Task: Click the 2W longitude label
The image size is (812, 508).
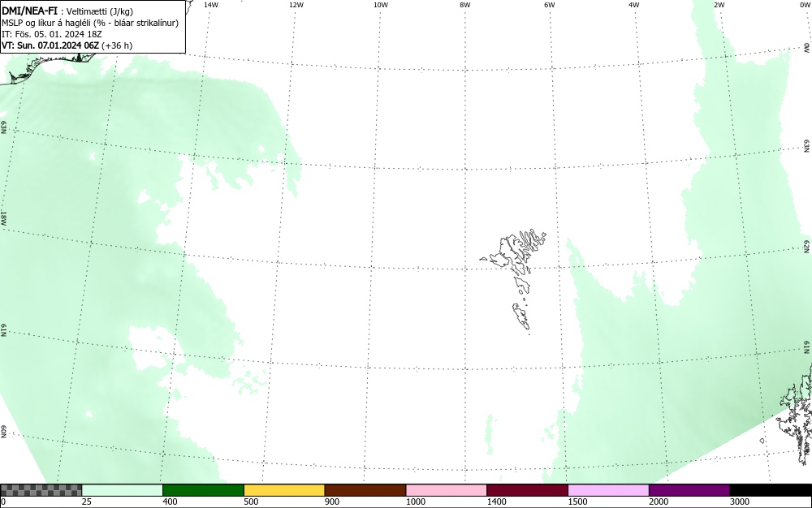Action: (719, 5)
